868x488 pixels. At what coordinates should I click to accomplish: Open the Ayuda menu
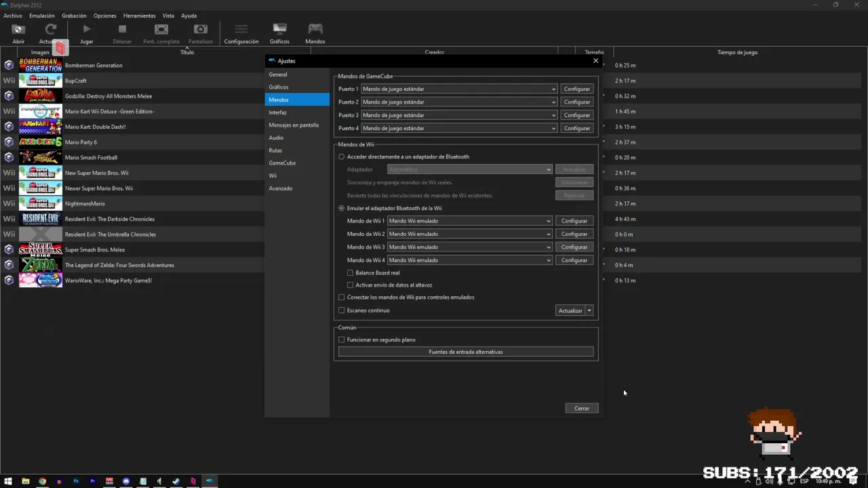(x=189, y=16)
